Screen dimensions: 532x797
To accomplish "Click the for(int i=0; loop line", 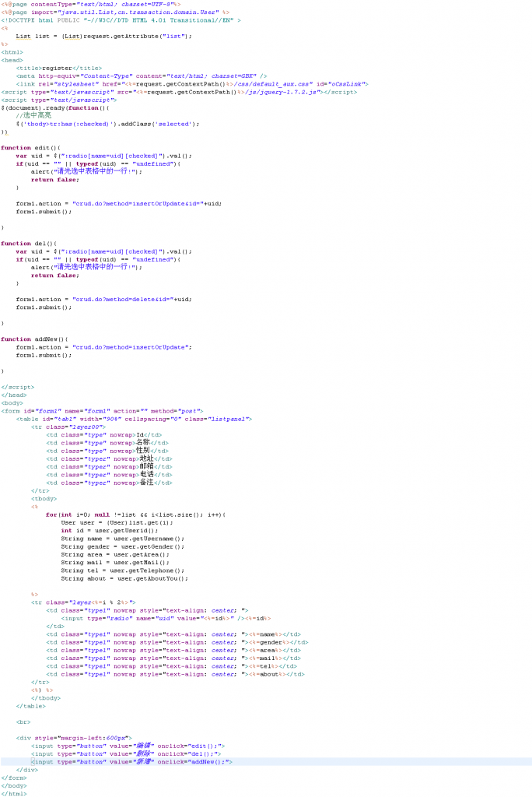I will 135,514.
